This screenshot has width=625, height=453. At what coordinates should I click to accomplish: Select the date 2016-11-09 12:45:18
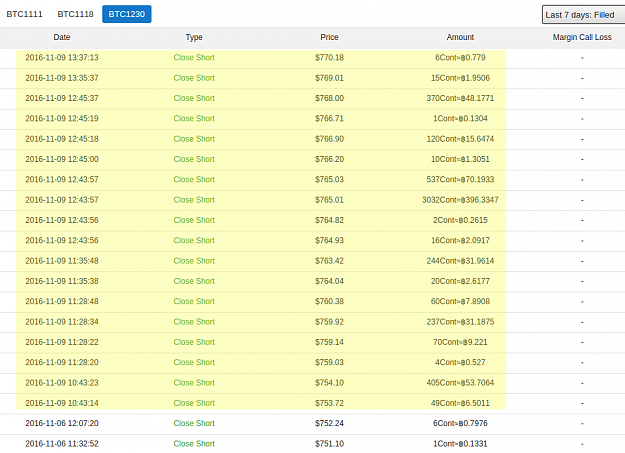click(x=62, y=139)
